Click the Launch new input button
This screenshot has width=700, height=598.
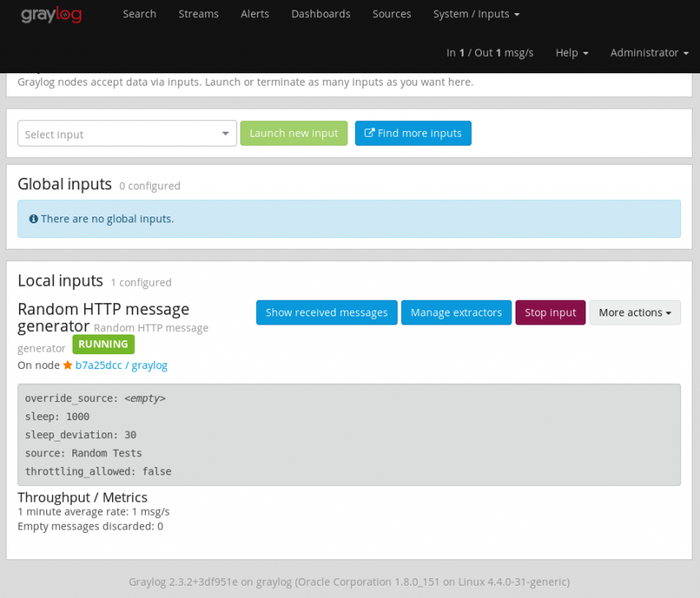[x=293, y=133]
